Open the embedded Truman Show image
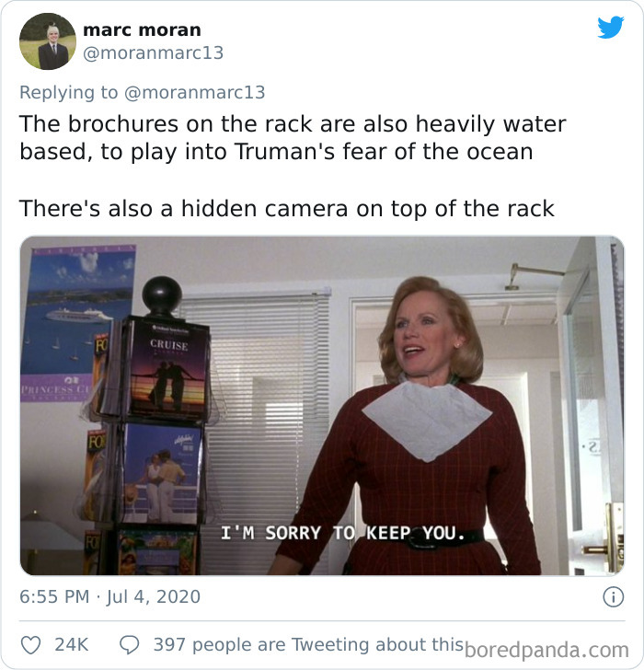Image resolution: width=644 pixels, height=670 pixels. pos(322,406)
